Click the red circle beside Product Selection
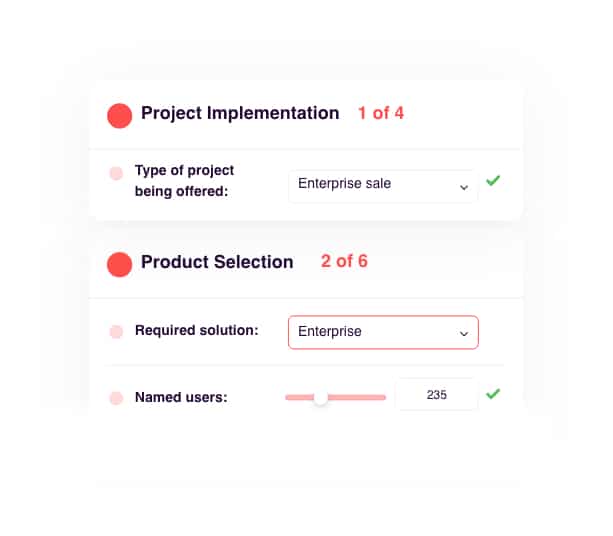 pyautogui.click(x=120, y=264)
